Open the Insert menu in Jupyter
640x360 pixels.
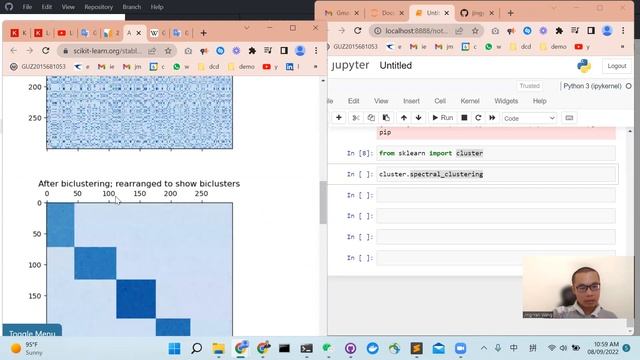pyautogui.click(x=411, y=101)
